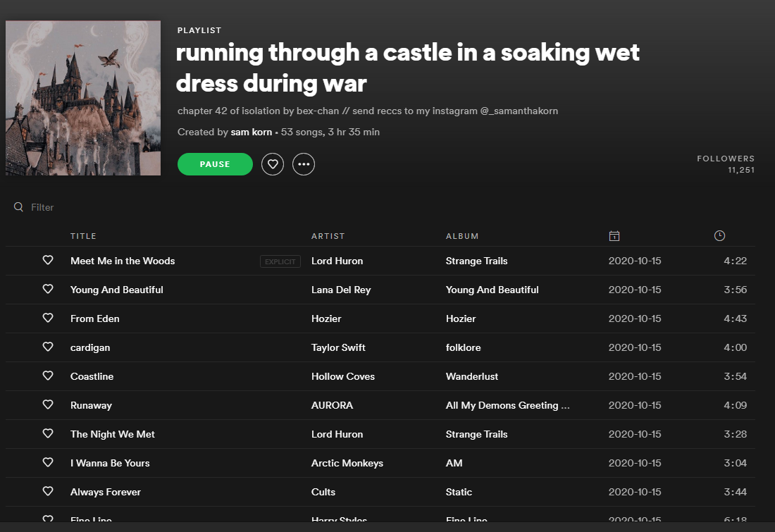Image resolution: width=775 pixels, height=532 pixels.
Task: Open album Strange Trails on Meet Me in the Woods row
Action: [x=476, y=261]
